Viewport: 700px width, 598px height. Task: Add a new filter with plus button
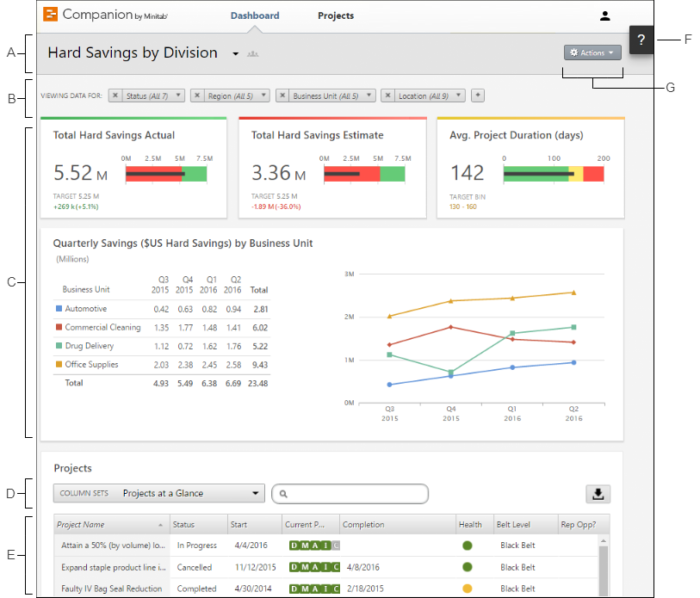tap(478, 96)
